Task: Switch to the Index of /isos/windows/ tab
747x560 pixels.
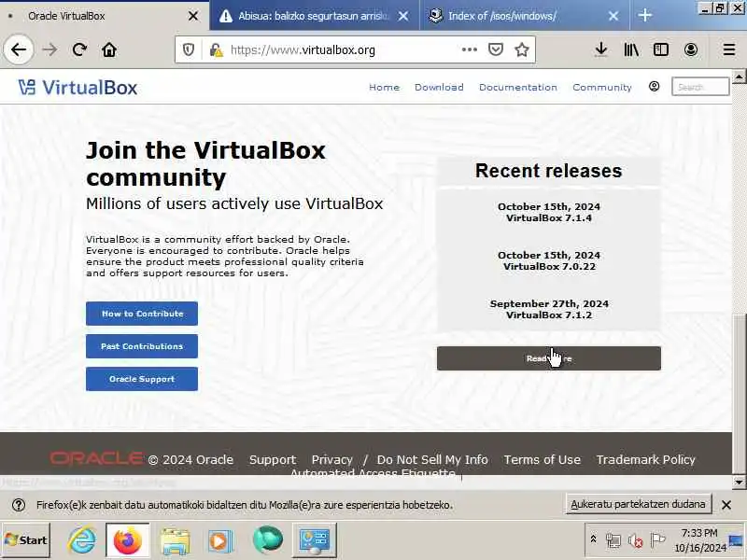Action: click(x=525, y=16)
